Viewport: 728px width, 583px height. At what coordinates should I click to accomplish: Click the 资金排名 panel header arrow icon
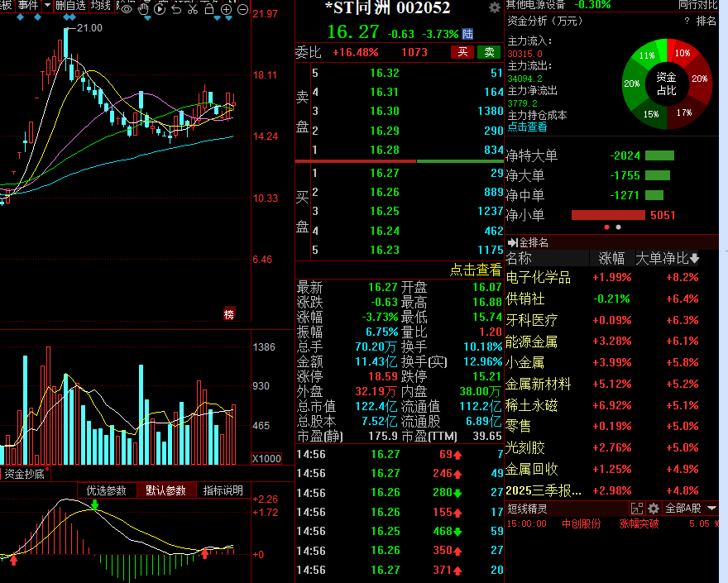coord(513,242)
